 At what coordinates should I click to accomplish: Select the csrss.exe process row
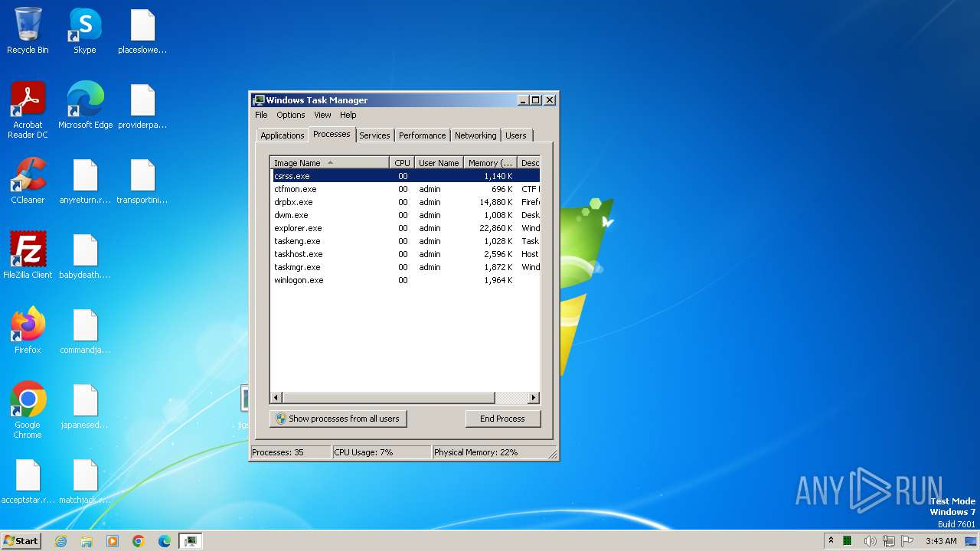coord(405,176)
